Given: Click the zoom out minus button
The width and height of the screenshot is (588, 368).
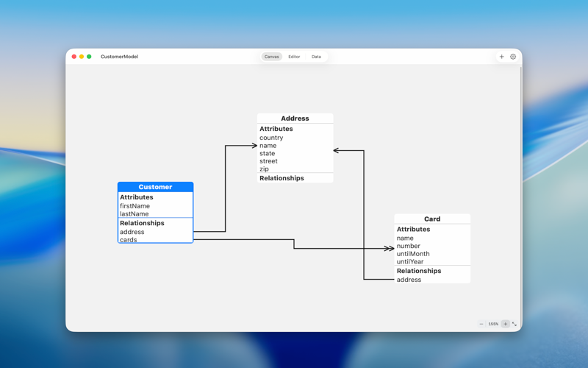Looking at the screenshot, I should (x=481, y=324).
